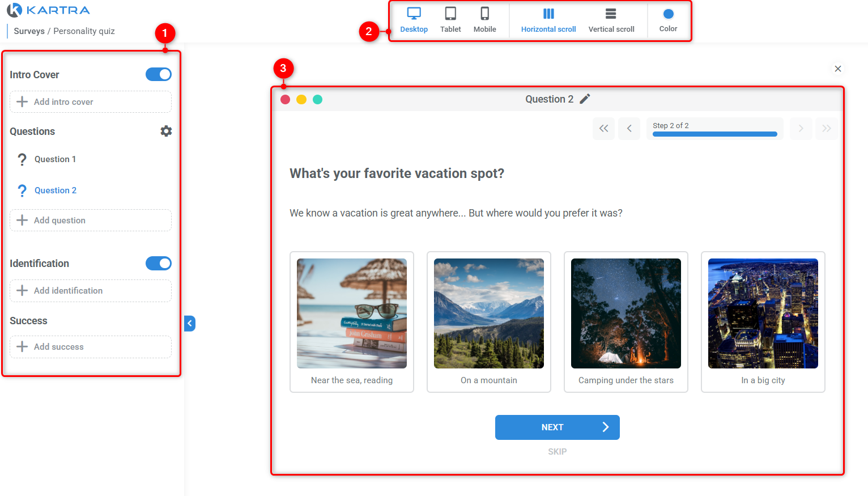This screenshot has width=868, height=496.
Task: Click the question mark icon beside Question 1
Action: 22,159
